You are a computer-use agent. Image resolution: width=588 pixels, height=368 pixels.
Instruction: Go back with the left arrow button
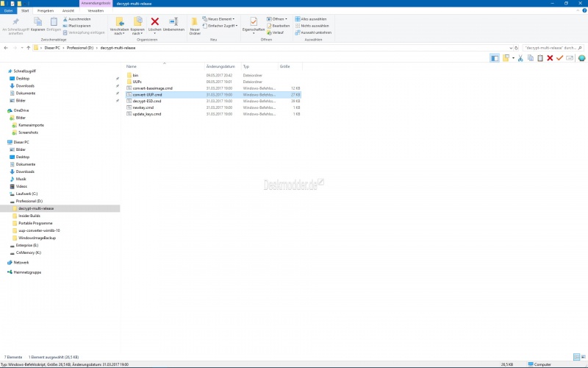coord(6,48)
